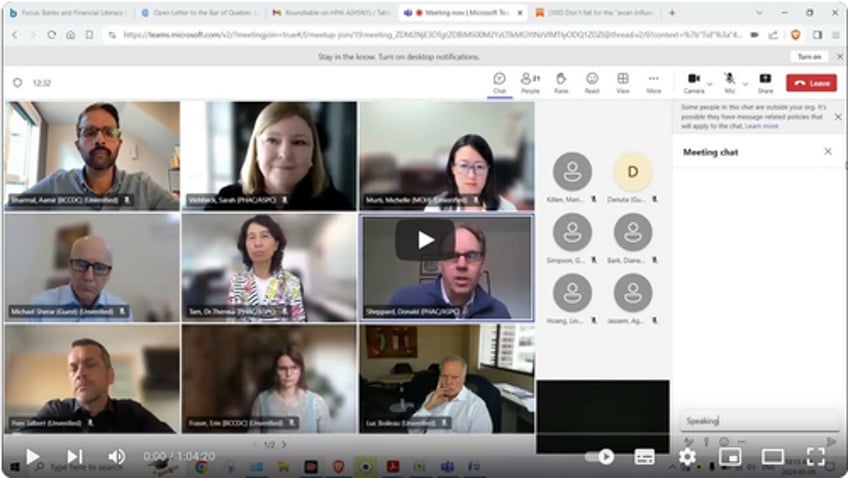Open the More actions menu
This screenshot has width=848, height=478.
[653, 83]
